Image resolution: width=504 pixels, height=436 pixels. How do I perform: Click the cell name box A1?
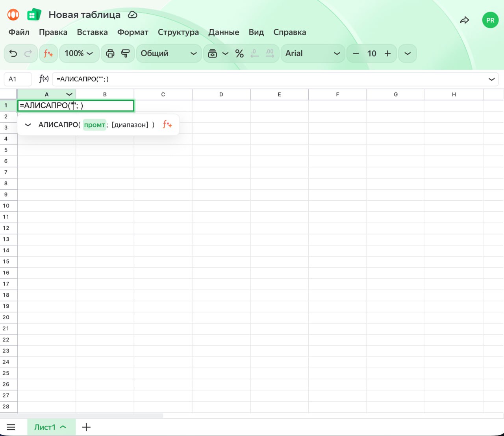click(18, 79)
